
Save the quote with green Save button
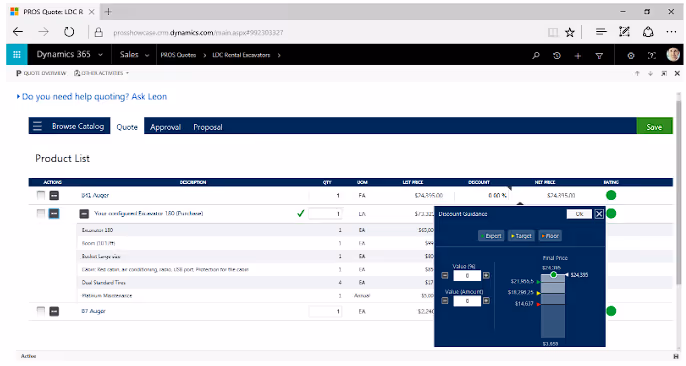click(654, 126)
